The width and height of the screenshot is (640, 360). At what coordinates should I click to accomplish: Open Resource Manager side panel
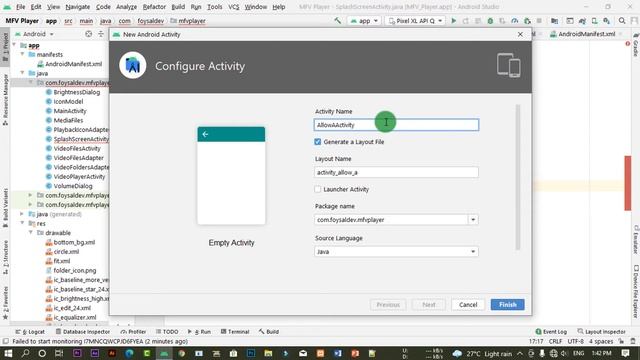5,99
